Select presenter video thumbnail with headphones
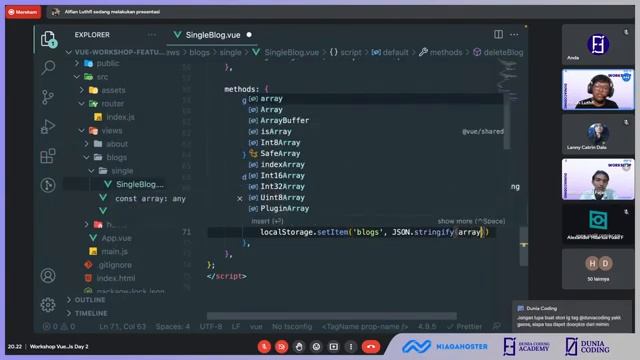Screen dimensions: 640x360 pyautogui.click(x=598, y=90)
